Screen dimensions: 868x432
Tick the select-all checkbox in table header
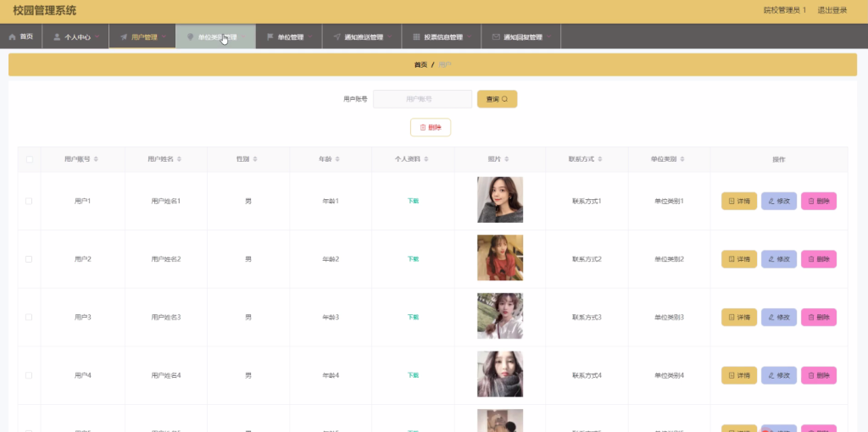click(29, 159)
